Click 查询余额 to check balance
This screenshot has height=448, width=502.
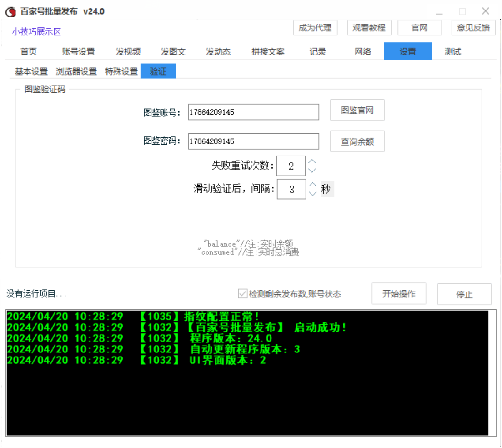[x=357, y=141]
